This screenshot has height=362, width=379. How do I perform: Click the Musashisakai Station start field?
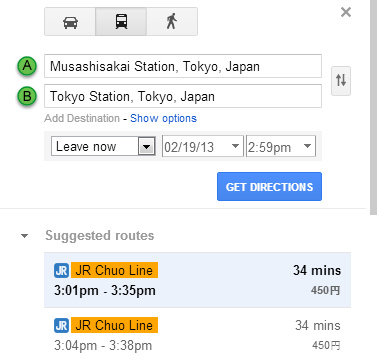[183, 66]
